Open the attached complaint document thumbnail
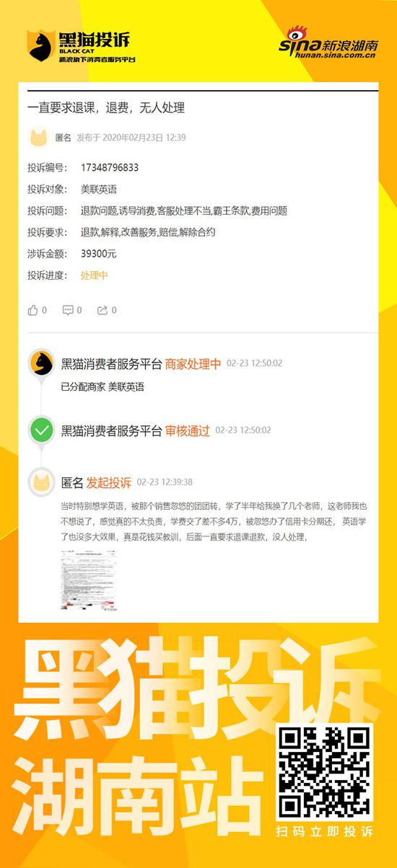Image resolution: width=397 pixels, height=868 pixels. pyautogui.click(x=90, y=580)
